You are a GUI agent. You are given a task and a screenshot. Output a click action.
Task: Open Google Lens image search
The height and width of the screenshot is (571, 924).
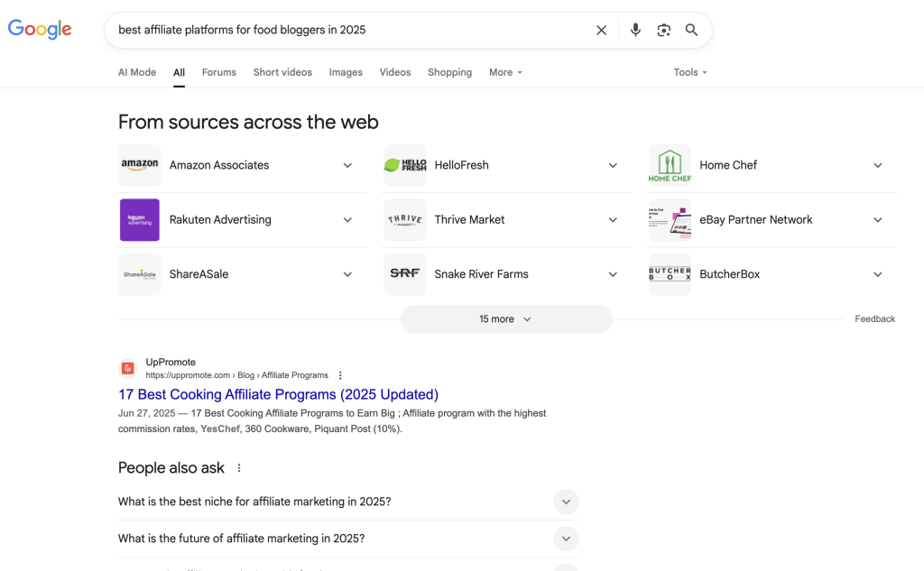(x=663, y=30)
